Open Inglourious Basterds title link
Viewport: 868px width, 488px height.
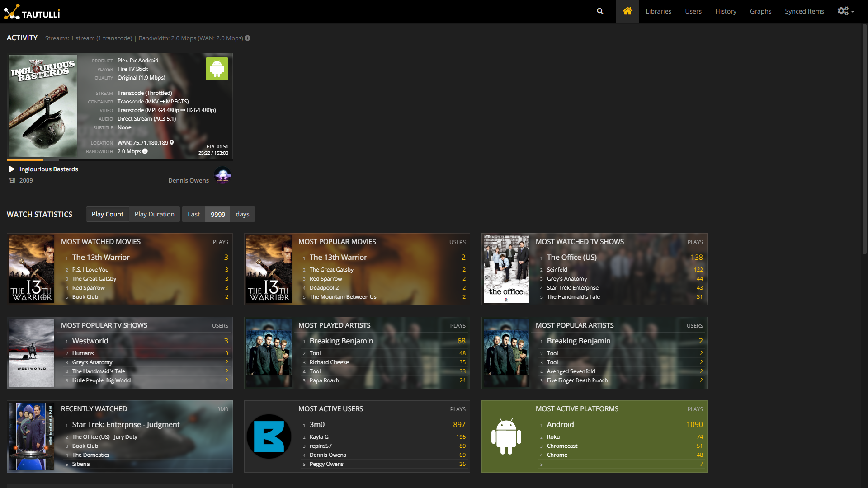[x=49, y=169]
